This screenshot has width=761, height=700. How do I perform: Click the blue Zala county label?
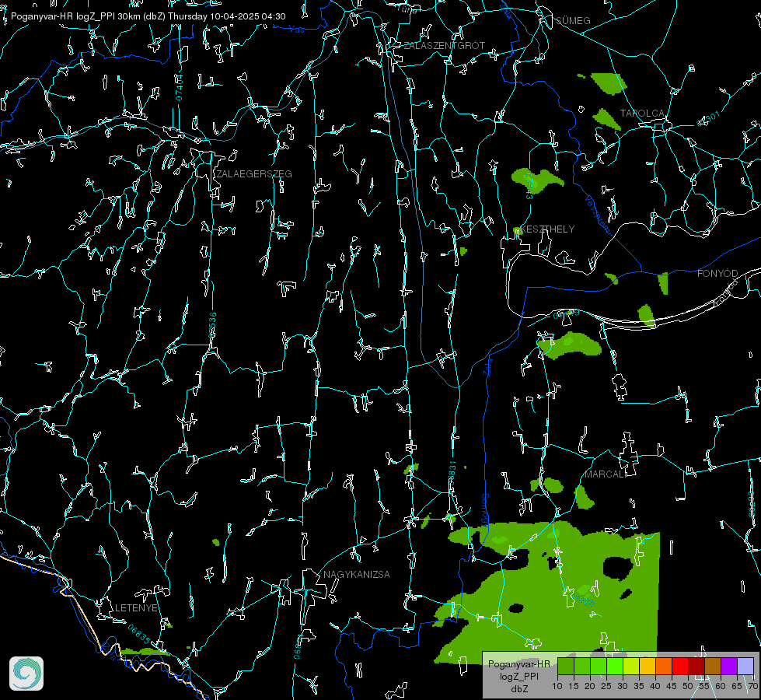(x=487, y=366)
